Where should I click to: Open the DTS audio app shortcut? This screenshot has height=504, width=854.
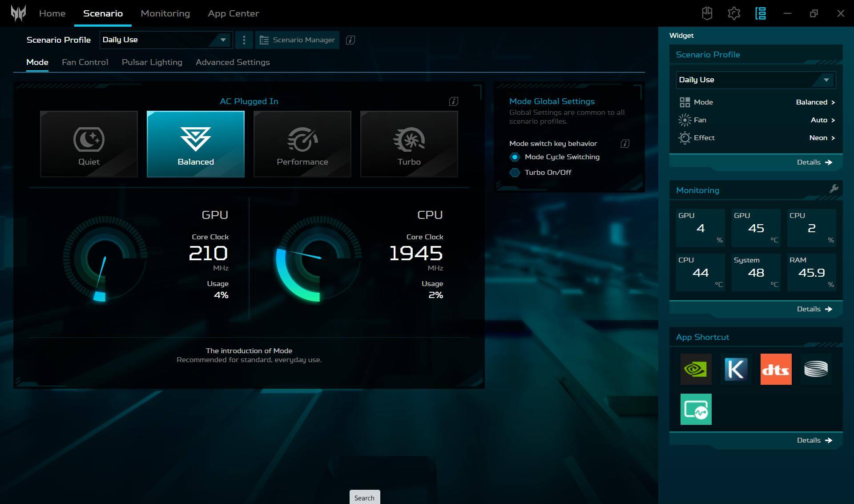pyautogui.click(x=776, y=369)
